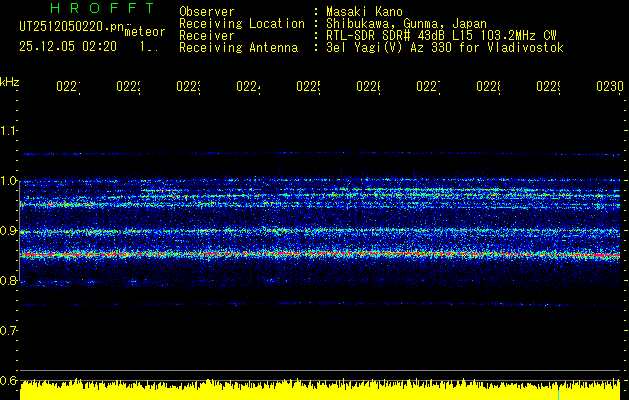Click the 0224 time marker
This screenshot has width=629, height=400.
[x=248, y=87]
